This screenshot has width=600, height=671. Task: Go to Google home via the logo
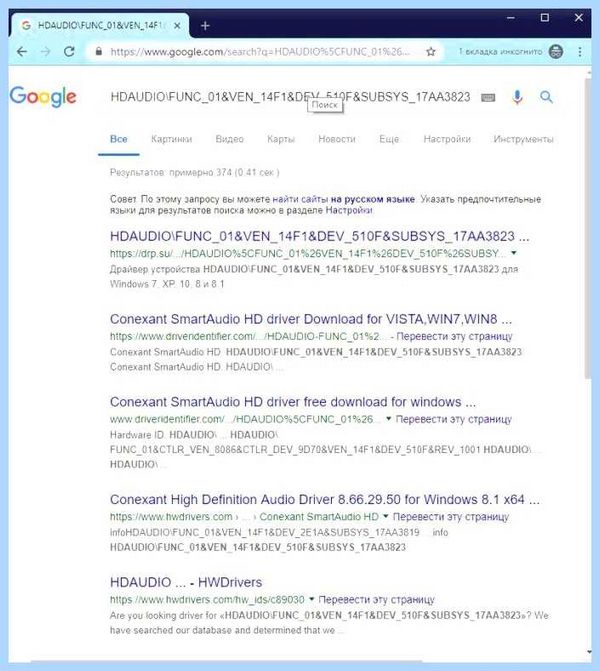click(x=43, y=97)
